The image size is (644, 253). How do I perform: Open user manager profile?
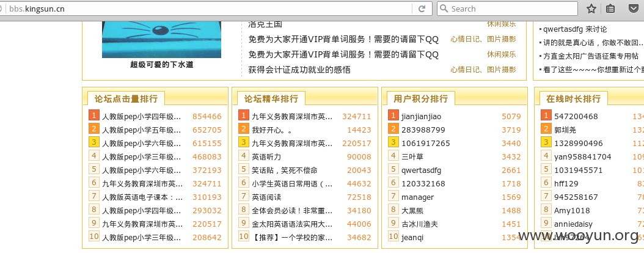coord(417,197)
